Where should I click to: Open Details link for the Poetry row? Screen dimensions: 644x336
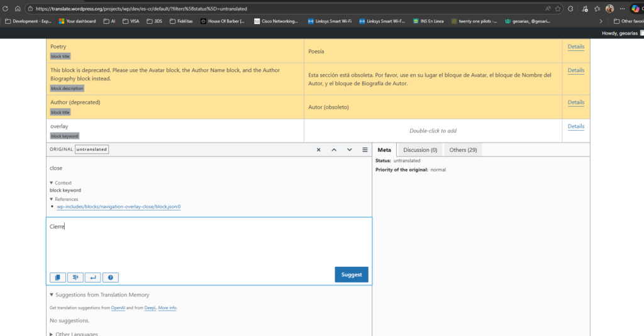point(575,46)
